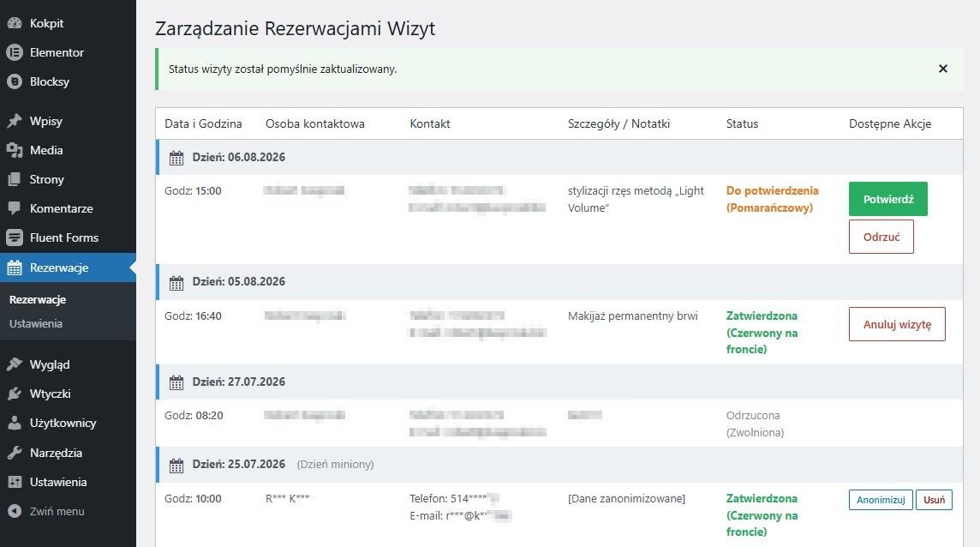The image size is (980, 547).
Task: Open the Kokpit dashboard icon
Action: coord(15,23)
